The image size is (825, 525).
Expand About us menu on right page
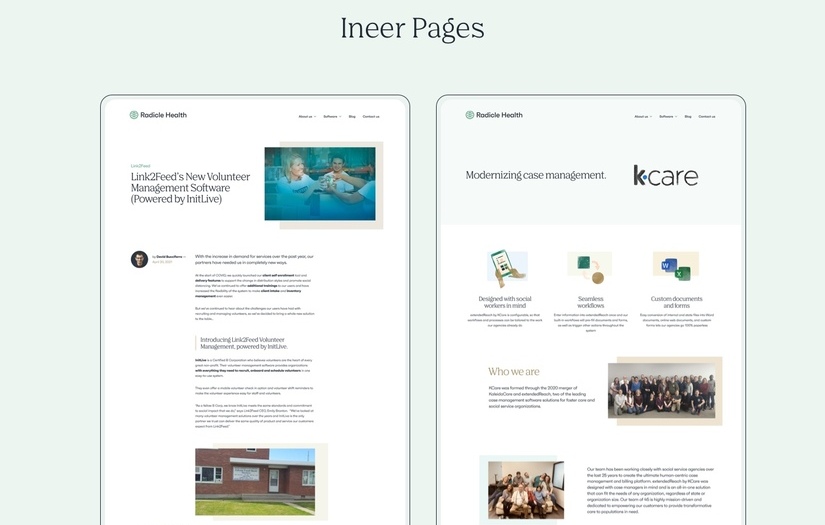(643, 116)
